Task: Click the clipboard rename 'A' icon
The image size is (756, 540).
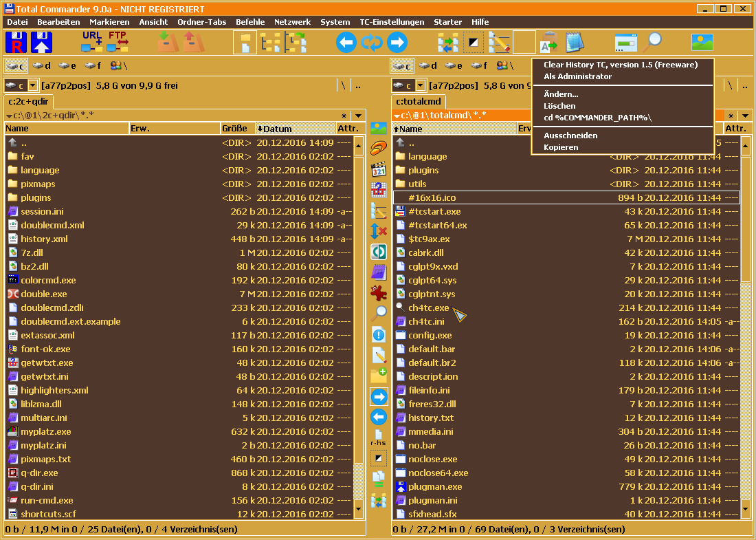Action: tap(549, 43)
